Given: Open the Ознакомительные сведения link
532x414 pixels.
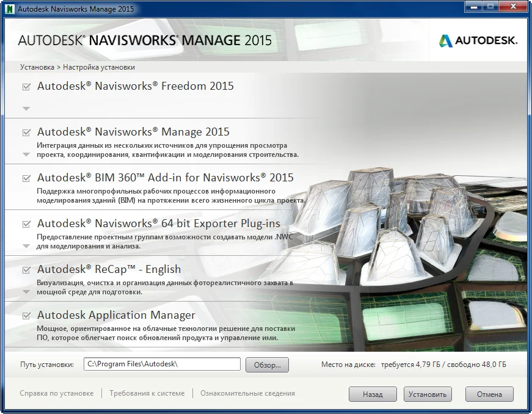Looking at the screenshot, I should click(x=247, y=393).
